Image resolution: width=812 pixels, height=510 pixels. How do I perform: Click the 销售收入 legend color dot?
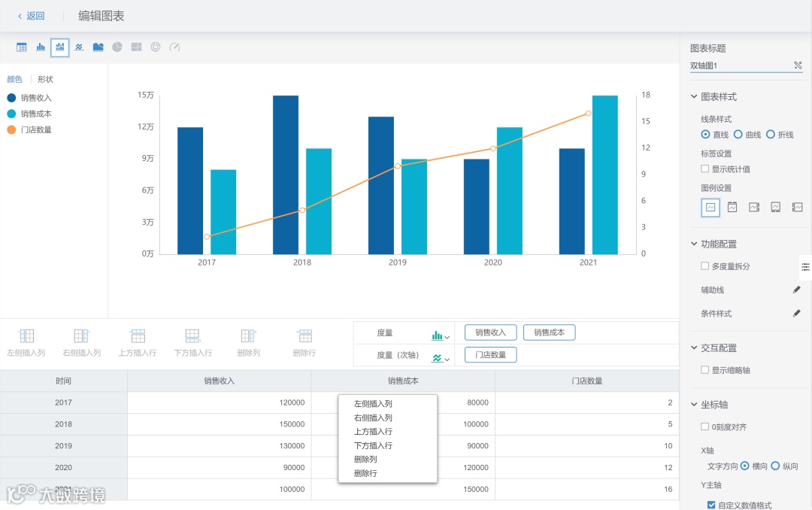click(11, 98)
